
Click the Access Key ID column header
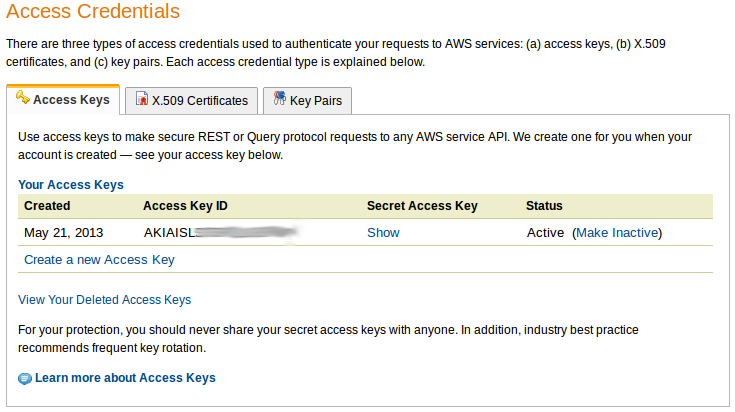185,206
